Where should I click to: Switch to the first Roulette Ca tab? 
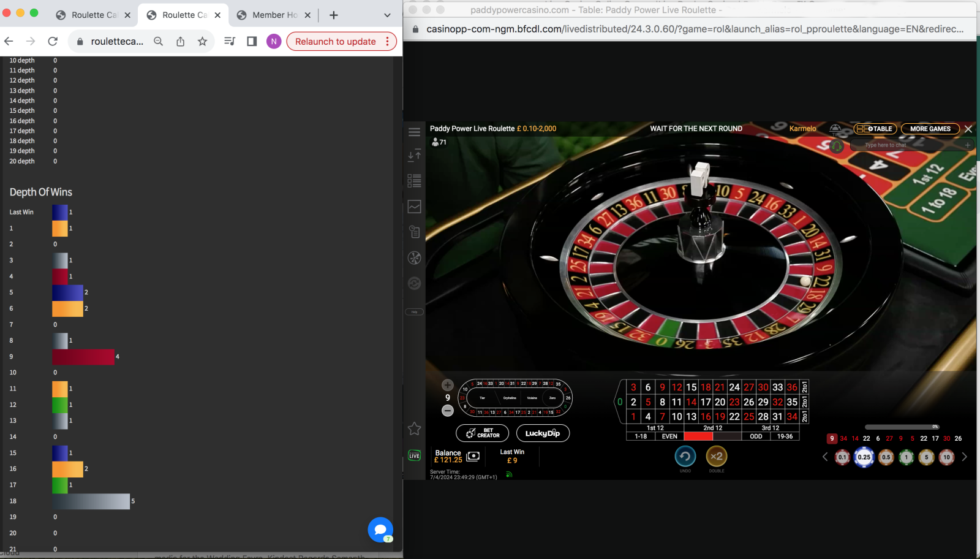(x=94, y=15)
